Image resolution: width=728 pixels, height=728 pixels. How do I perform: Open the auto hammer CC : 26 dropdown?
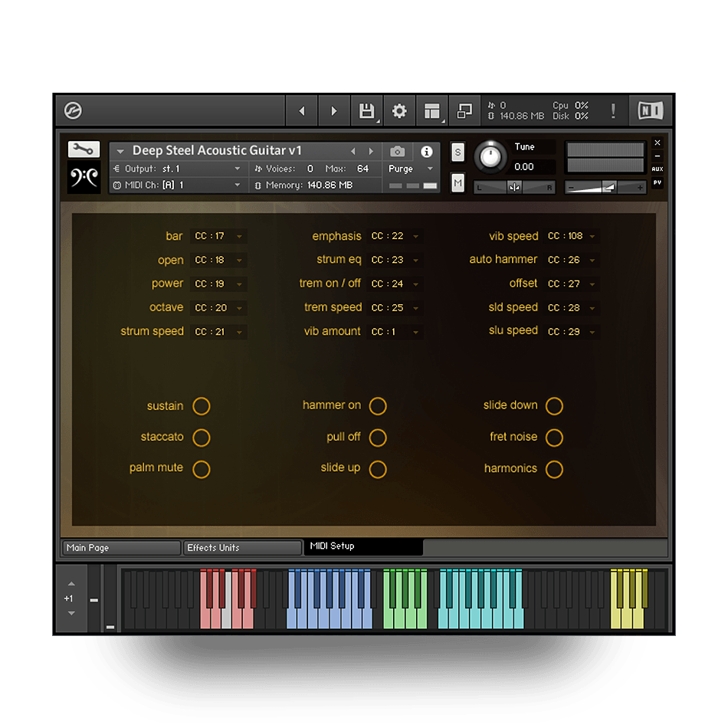coord(571,260)
